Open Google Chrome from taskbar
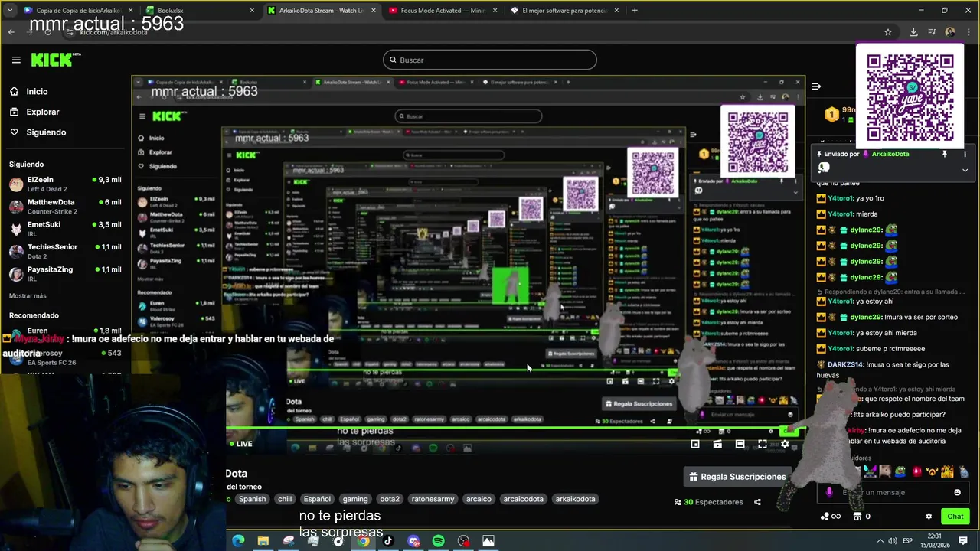 363,541
